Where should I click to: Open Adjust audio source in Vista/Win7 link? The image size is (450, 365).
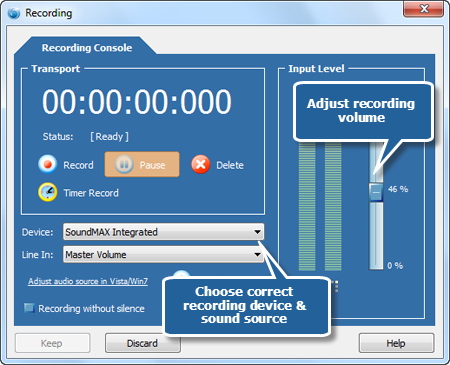point(88,281)
